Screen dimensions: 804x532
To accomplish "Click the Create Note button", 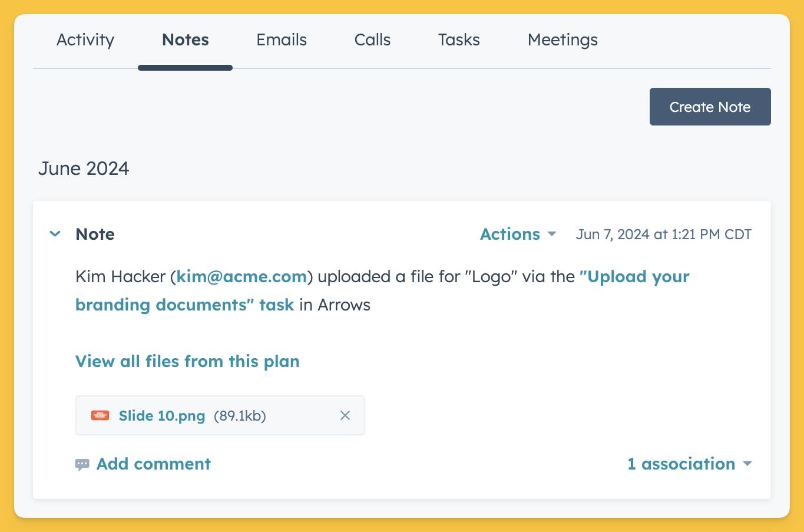I will pyautogui.click(x=710, y=107).
